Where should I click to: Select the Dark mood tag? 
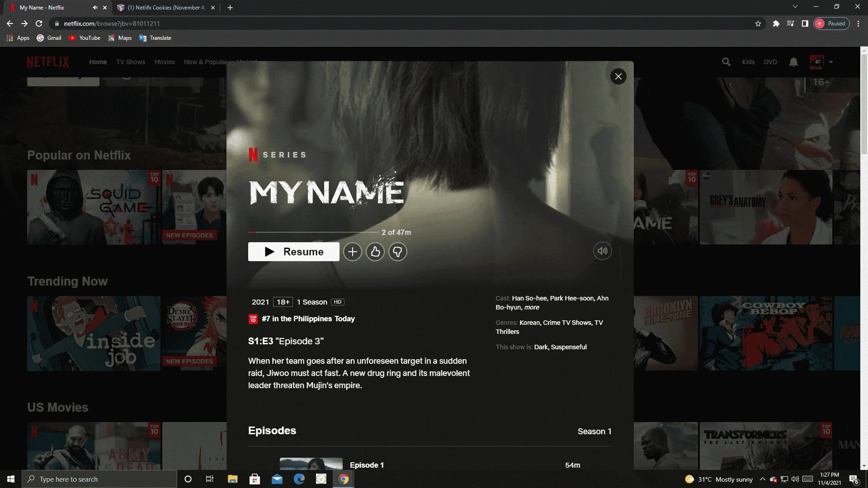pos(541,347)
